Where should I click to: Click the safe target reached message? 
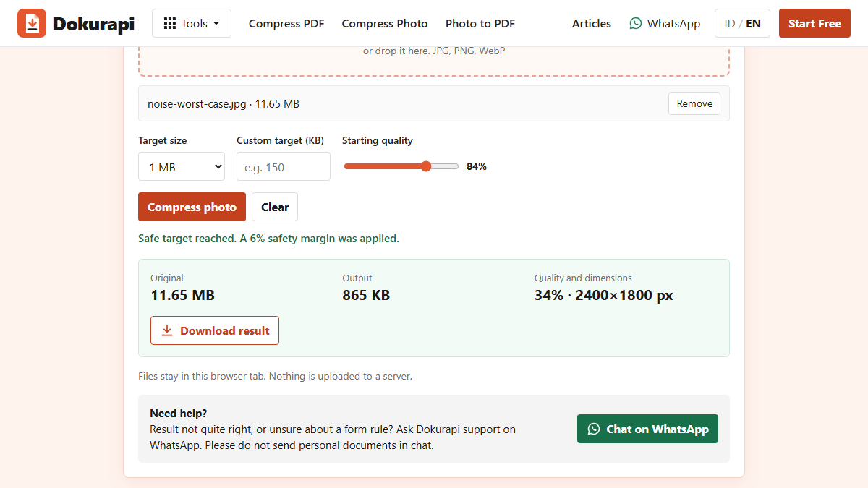[268, 238]
